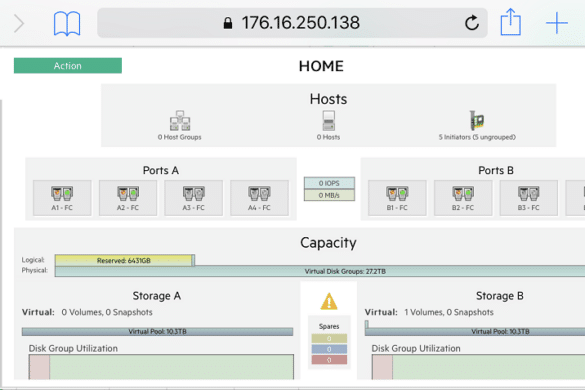
Task: Click the 'Ports B' heading
Action: click(496, 171)
